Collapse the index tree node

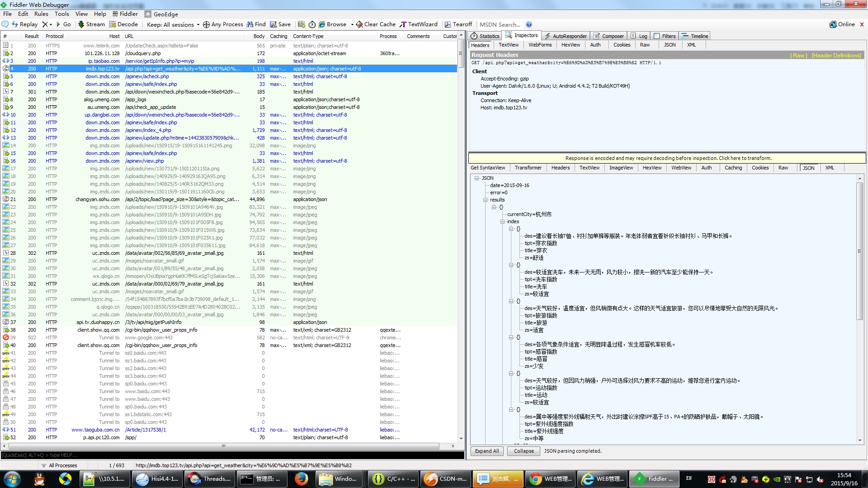click(x=502, y=221)
